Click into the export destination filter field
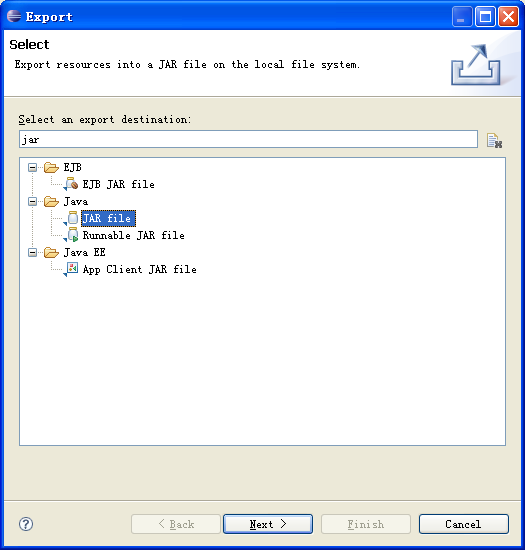 tap(248, 139)
